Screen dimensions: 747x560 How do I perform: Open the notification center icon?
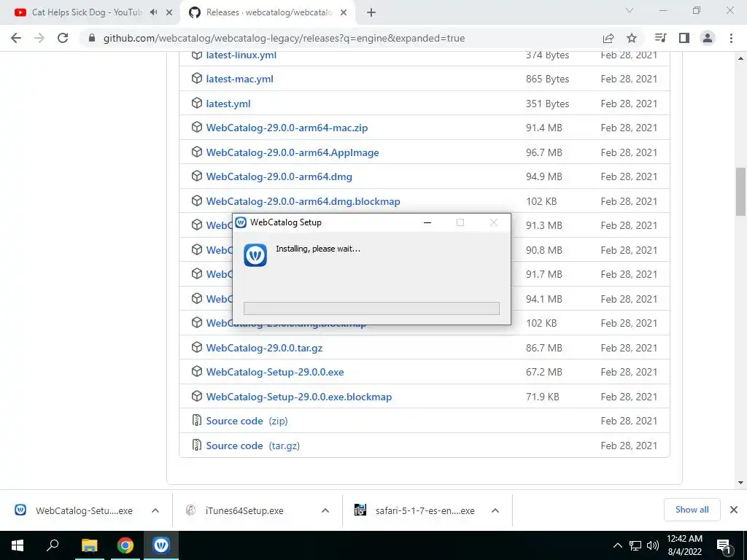pyautogui.click(x=724, y=545)
